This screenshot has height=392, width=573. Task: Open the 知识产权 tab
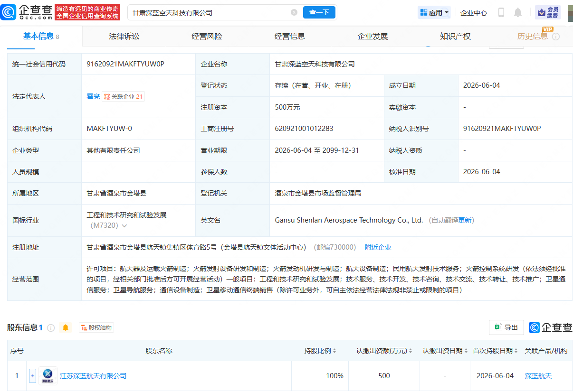[455, 36]
